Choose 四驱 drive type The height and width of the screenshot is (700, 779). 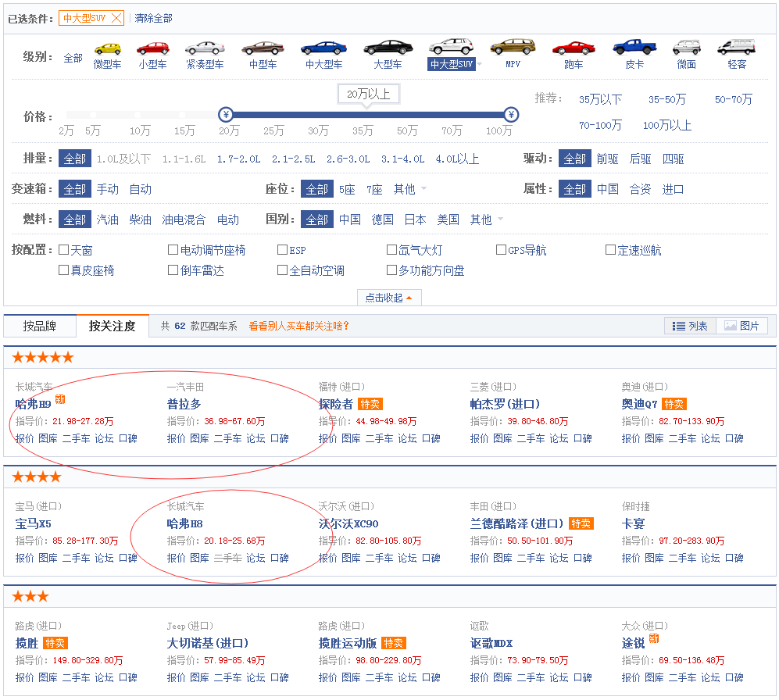pos(674,159)
